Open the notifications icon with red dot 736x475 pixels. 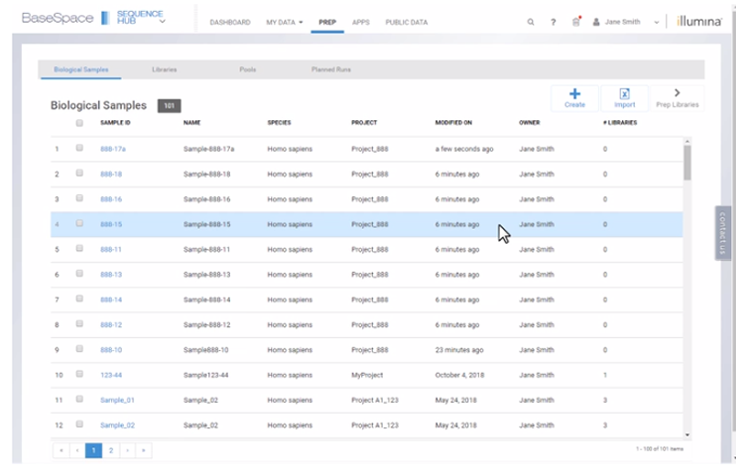coord(576,22)
